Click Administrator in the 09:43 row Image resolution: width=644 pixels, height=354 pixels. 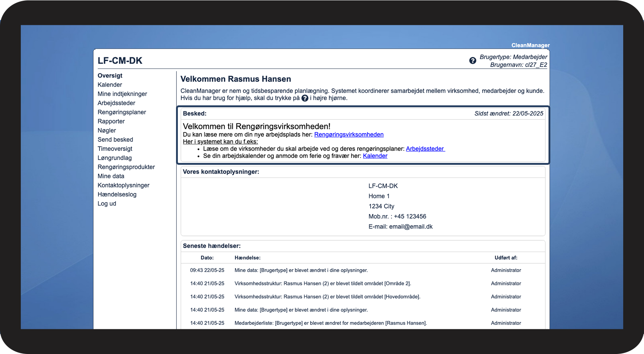pos(506,270)
